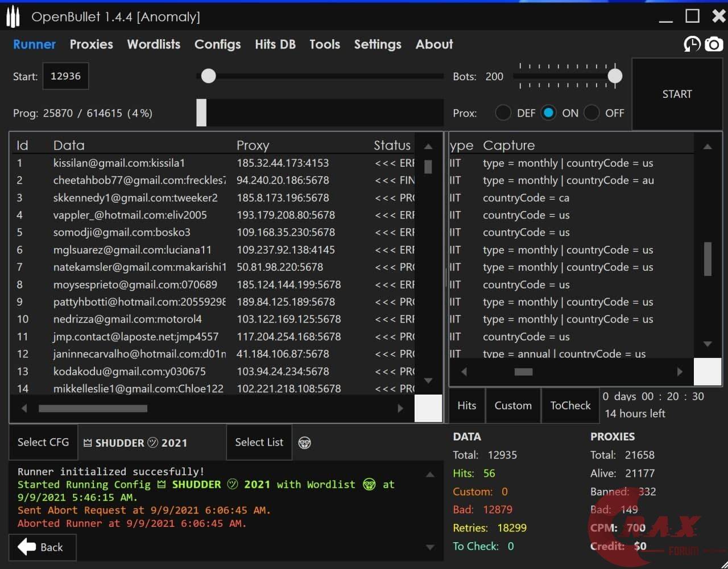
Task: Open the Runner tab
Action: (x=35, y=44)
